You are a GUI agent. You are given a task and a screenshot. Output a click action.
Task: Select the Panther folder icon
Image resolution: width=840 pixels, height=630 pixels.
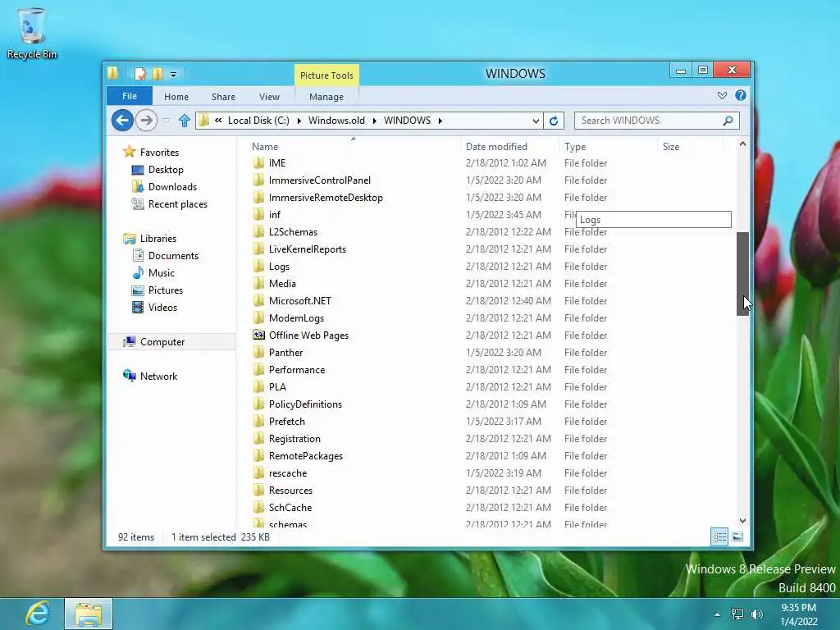click(258, 352)
